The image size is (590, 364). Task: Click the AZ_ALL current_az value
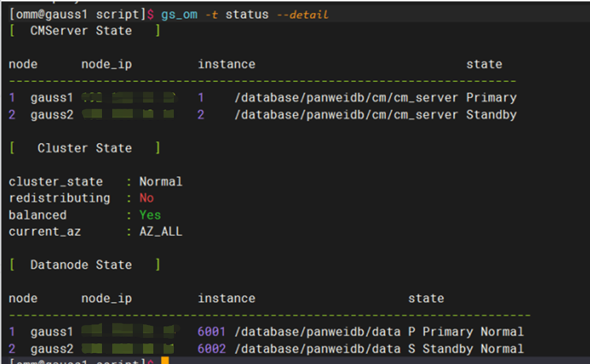(x=161, y=231)
